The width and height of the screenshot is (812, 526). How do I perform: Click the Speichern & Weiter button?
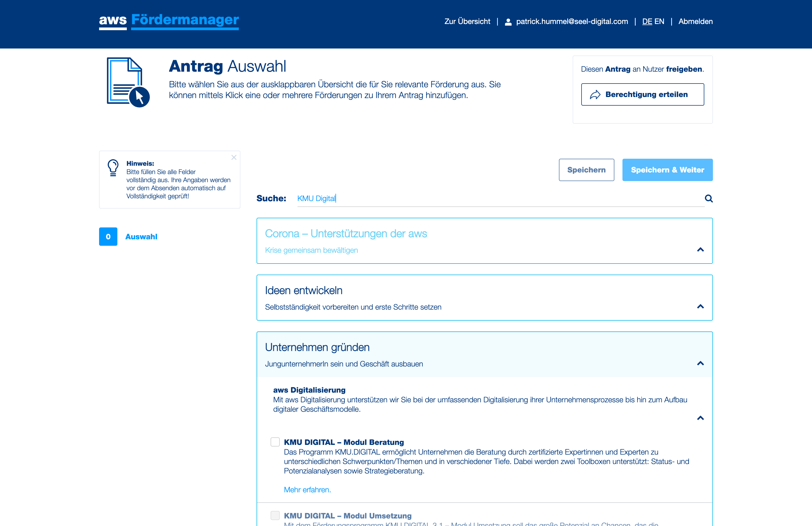pyautogui.click(x=667, y=170)
